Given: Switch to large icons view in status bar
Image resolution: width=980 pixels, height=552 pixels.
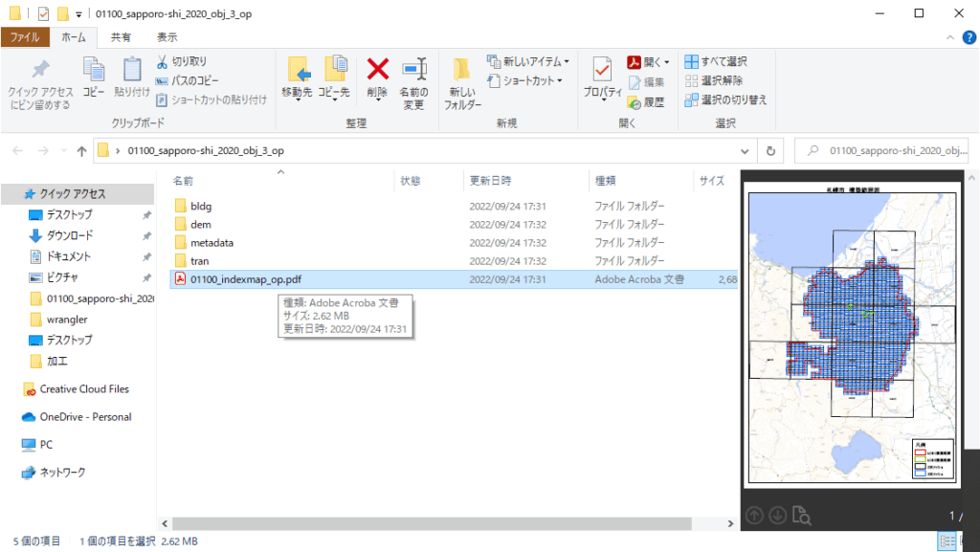Looking at the screenshot, I should pos(967,541).
